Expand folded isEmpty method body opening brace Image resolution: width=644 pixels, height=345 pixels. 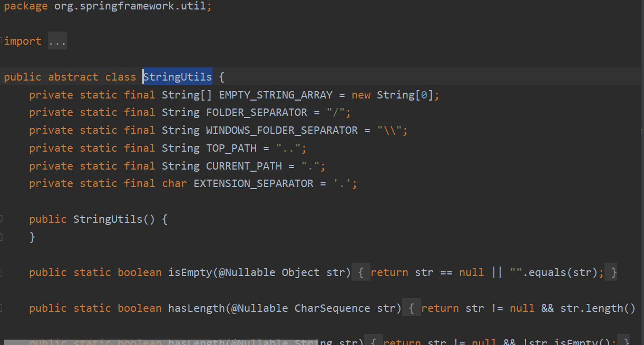(361, 272)
